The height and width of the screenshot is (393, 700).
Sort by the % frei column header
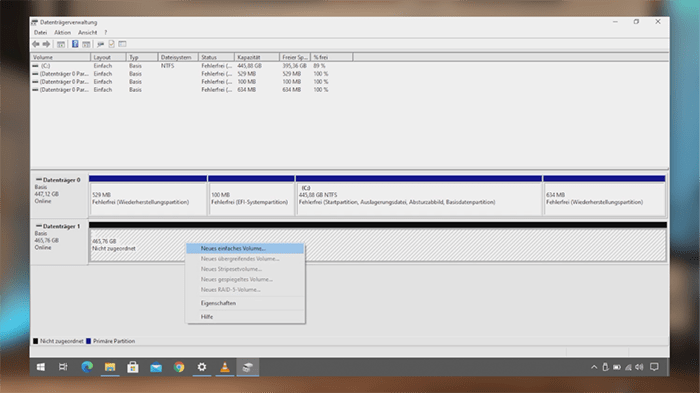(x=332, y=57)
